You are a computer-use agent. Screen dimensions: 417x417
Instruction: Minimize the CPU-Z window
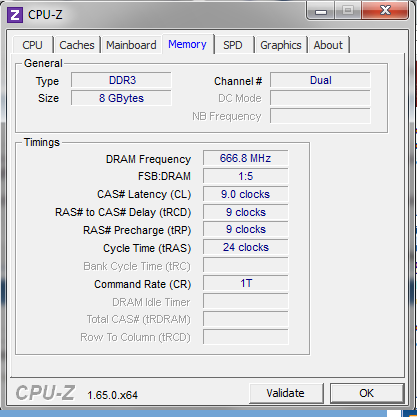tap(321, 11)
